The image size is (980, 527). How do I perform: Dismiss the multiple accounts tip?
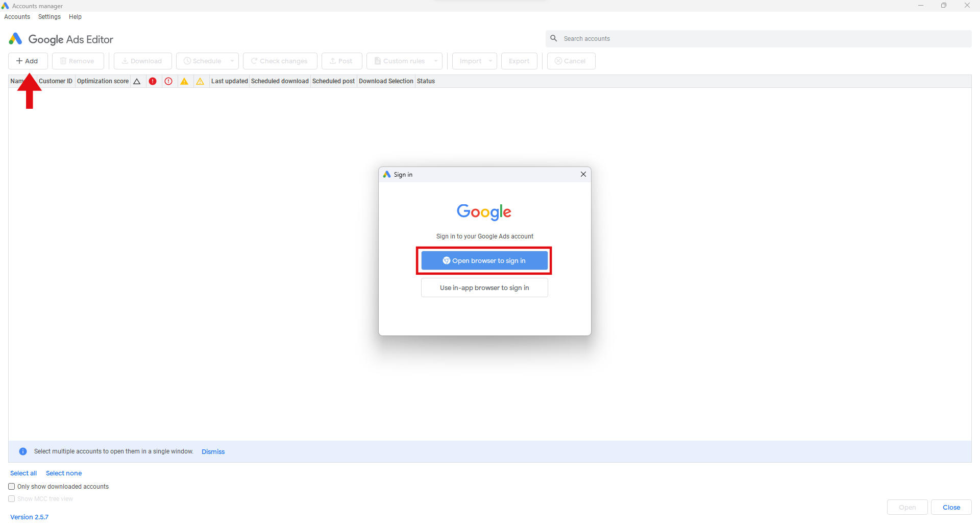pyautogui.click(x=213, y=451)
